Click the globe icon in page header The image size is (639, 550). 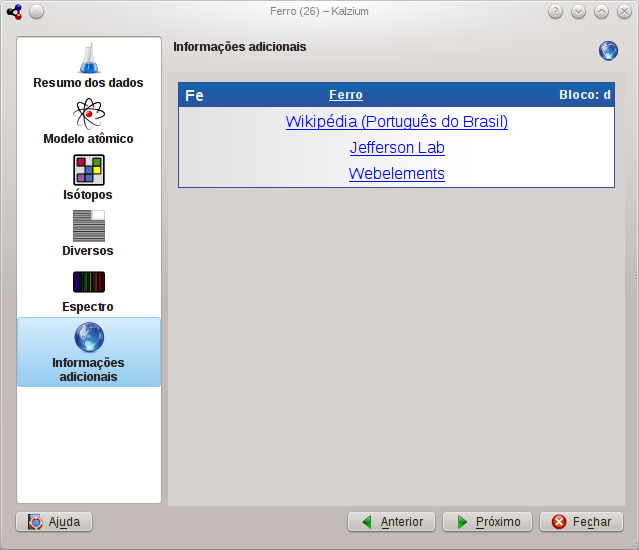tap(608, 51)
